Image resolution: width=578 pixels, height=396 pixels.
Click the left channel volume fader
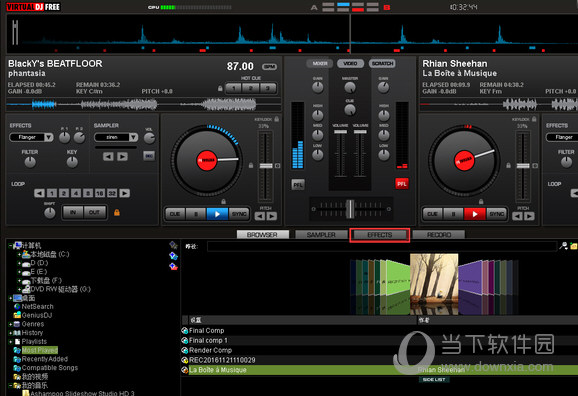point(340,132)
